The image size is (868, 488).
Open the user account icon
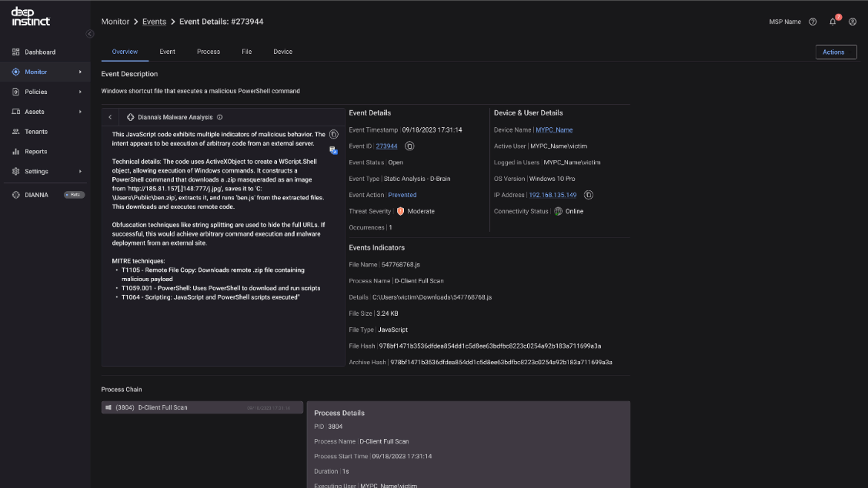coord(852,22)
